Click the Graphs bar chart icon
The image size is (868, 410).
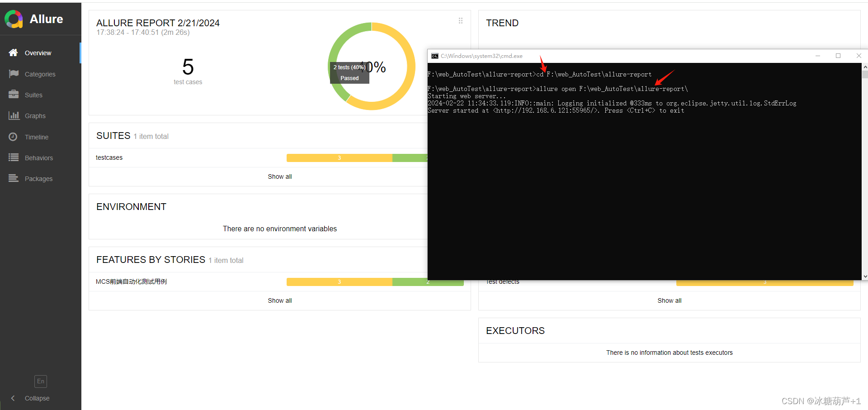pyautogui.click(x=14, y=115)
